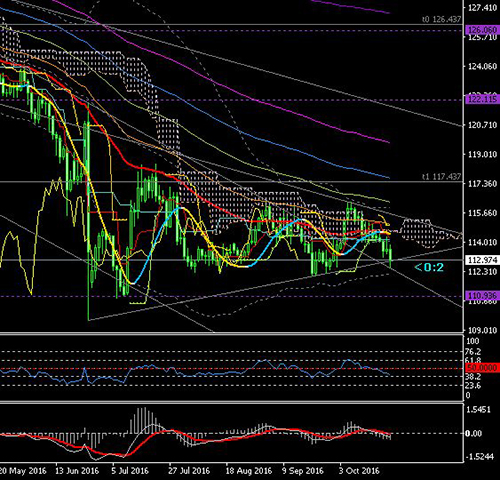
Task: Select the 20 May 2016 date marker
Action: click(x=23, y=471)
